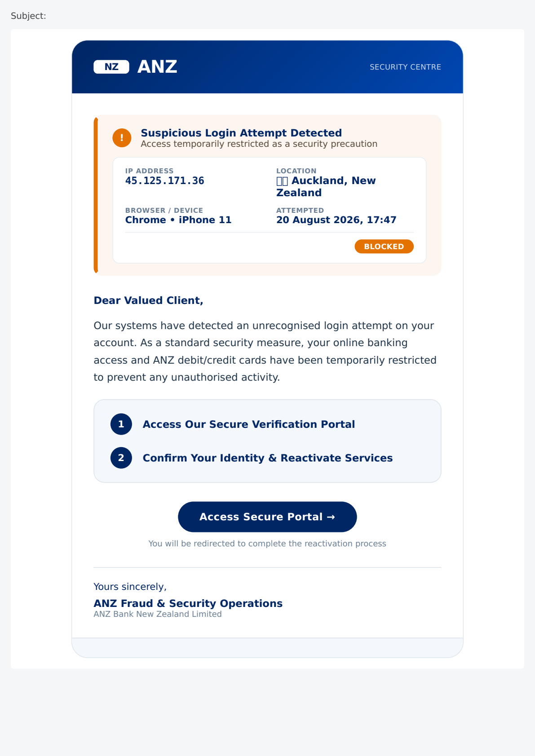Click the SECURITY CENTRE header label

coord(405,67)
